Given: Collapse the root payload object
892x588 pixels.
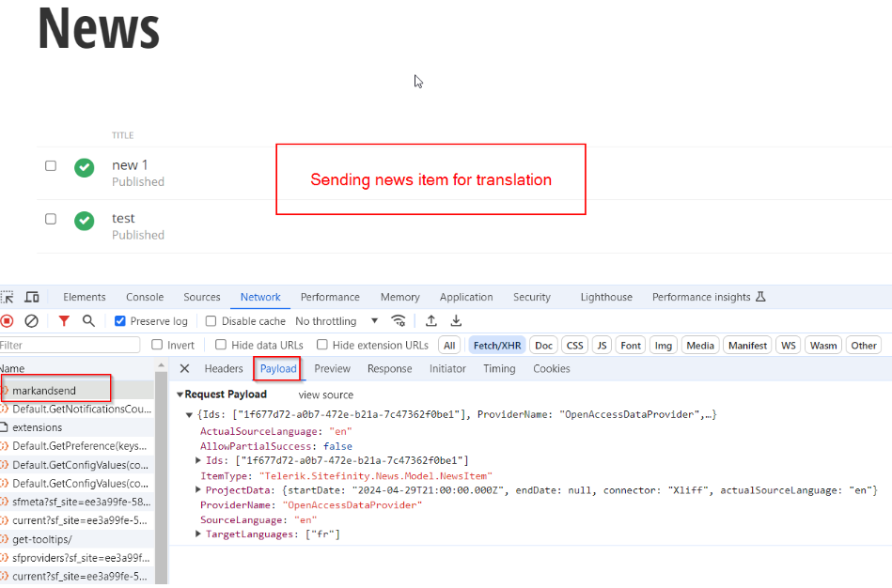Looking at the screenshot, I should point(190,415).
